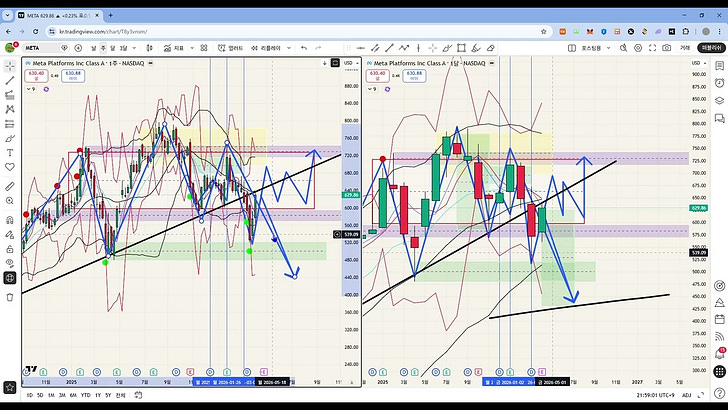Select the ruler measure tool
Screen dimensions: 728x410
[10, 186]
